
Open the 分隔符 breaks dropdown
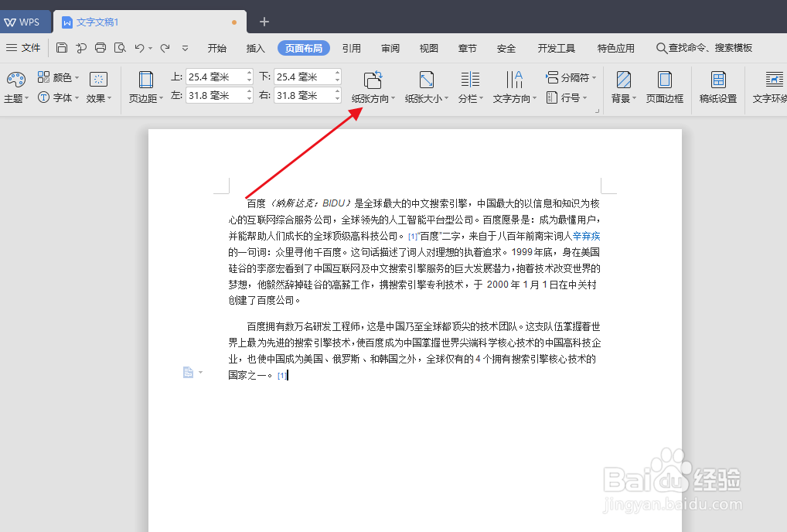point(571,77)
